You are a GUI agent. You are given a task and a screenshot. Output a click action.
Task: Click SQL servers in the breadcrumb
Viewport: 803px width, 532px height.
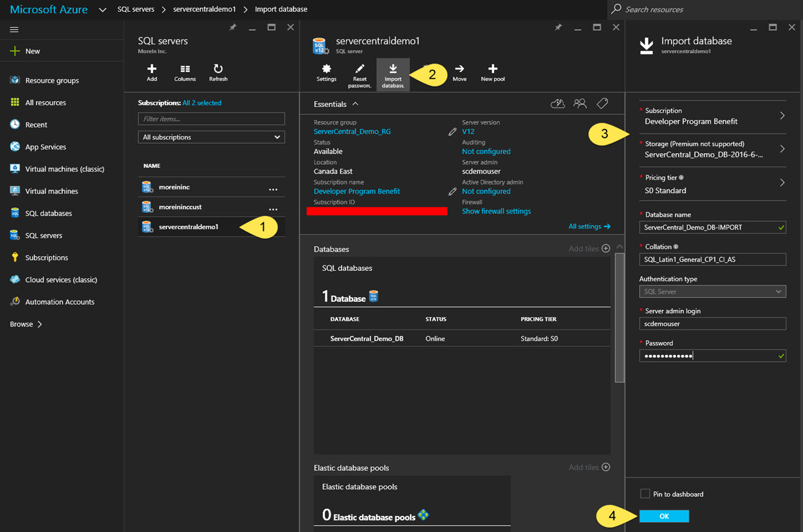[136, 9]
